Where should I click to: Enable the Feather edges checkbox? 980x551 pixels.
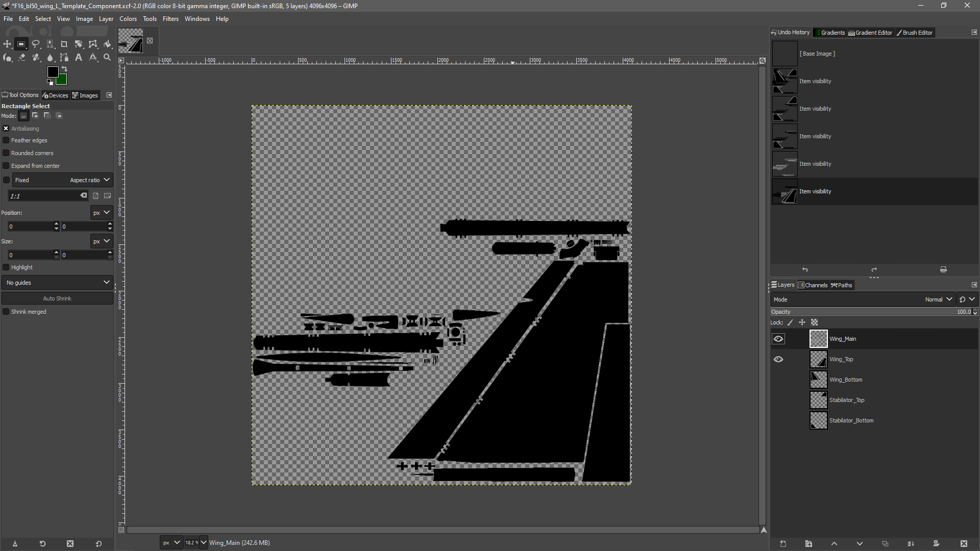6,140
